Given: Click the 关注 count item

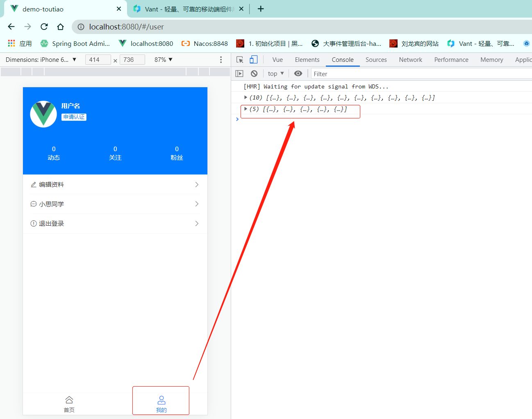Looking at the screenshot, I should (x=115, y=154).
